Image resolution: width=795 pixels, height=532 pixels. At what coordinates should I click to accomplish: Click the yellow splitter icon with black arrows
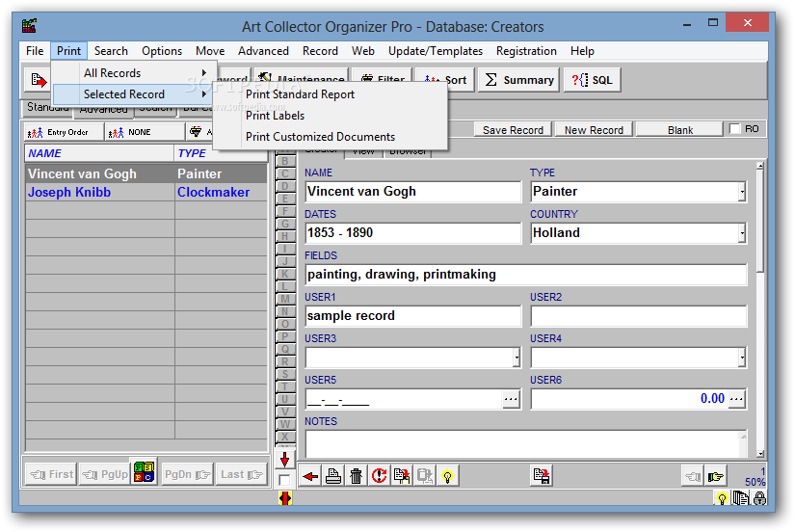pos(285,498)
